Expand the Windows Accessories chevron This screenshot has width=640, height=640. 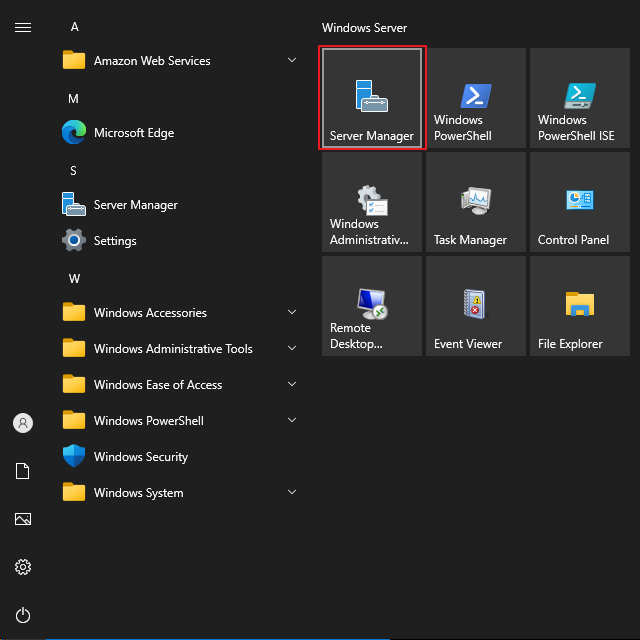coord(292,312)
